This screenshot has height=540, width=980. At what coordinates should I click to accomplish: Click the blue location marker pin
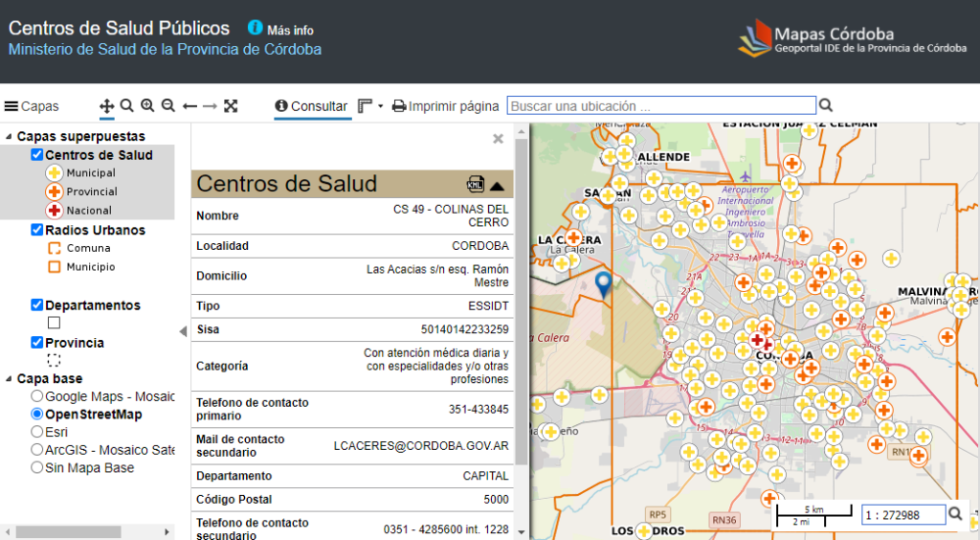603,284
